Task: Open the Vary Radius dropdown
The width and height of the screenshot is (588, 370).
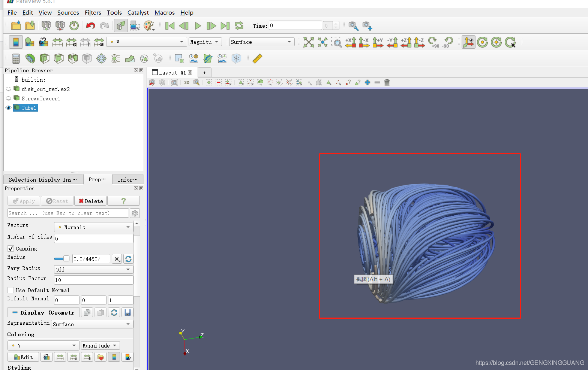Action: (93, 270)
